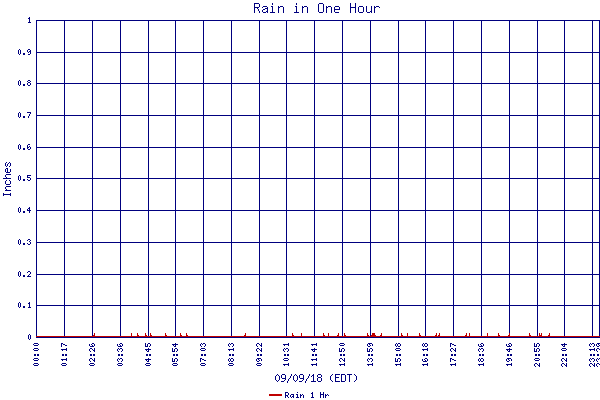Click the x-axis time label '15:08'
The width and height of the screenshot is (600, 400).
tap(398, 354)
